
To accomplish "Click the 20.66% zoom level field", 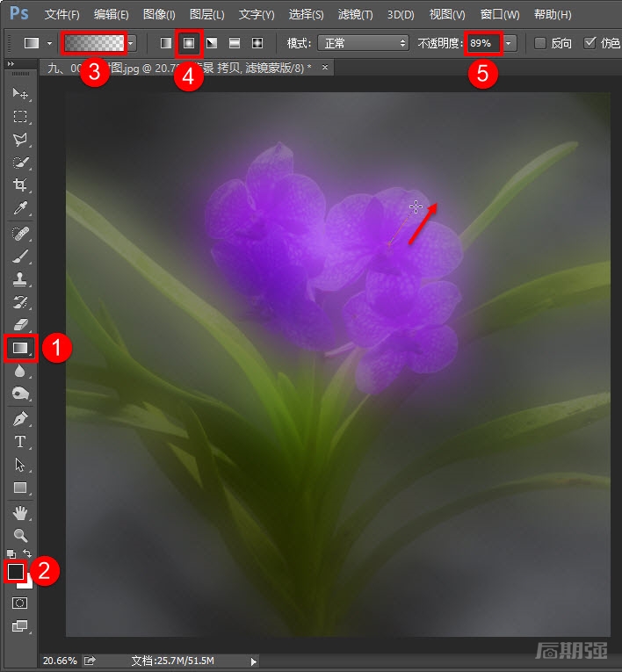I will coord(60,661).
